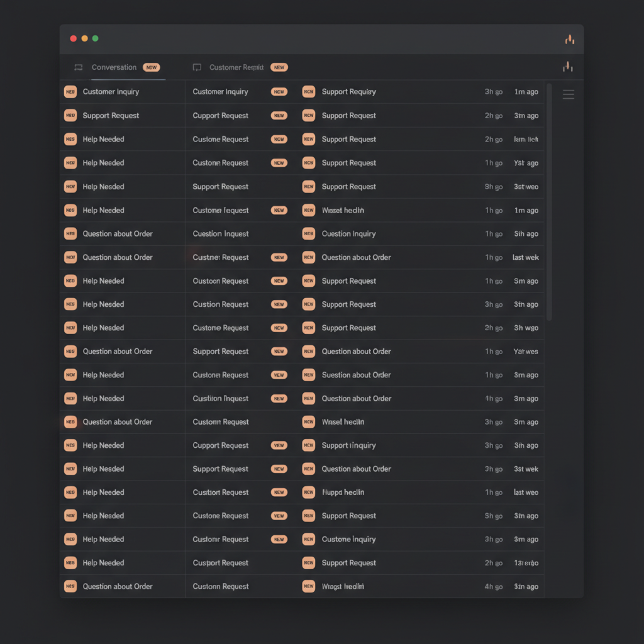The height and width of the screenshot is (644, 644).
Task: Click the chart icon in the title bar
Action: tap(570, 40)
